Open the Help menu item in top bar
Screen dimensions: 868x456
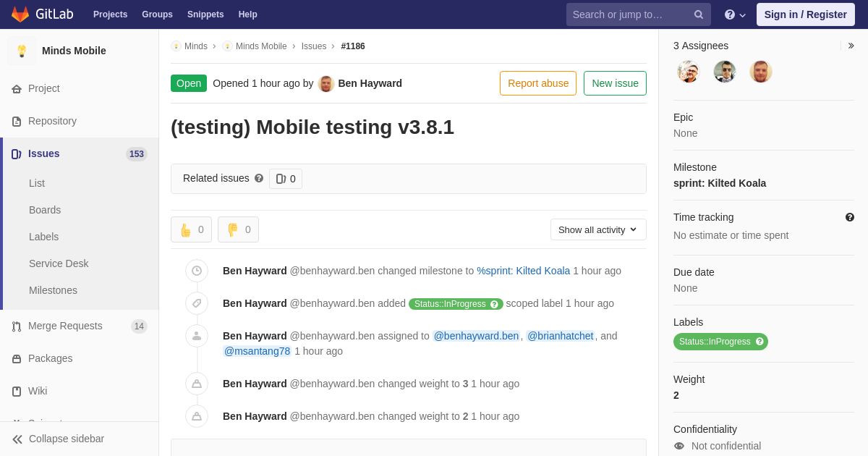248,14
